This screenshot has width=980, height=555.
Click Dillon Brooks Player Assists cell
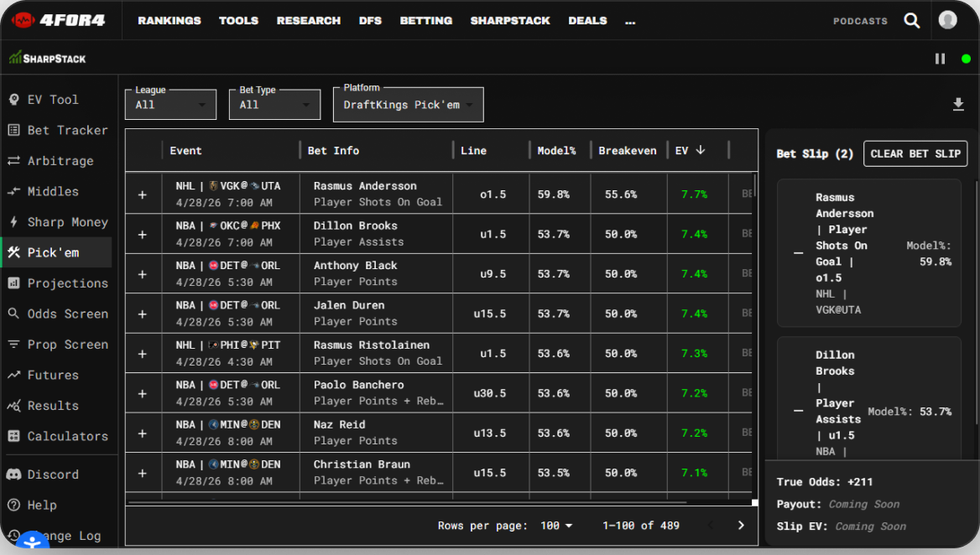(376, 234)
